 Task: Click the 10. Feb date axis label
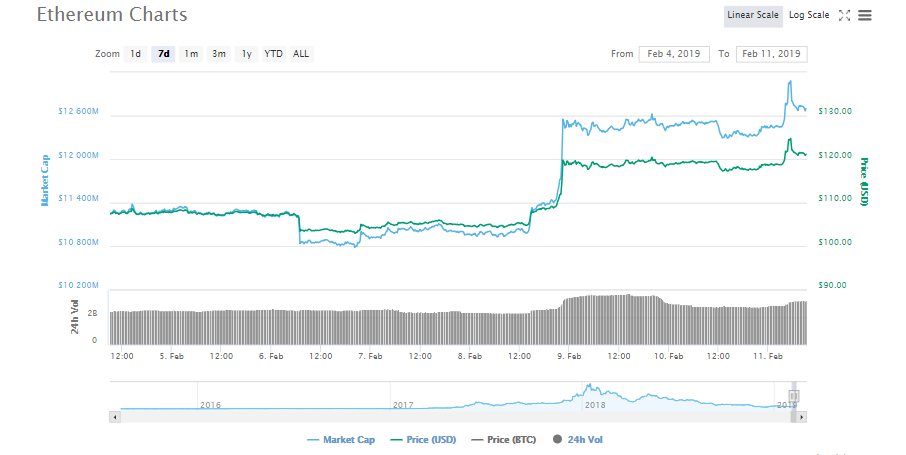(x=669, y=356)
